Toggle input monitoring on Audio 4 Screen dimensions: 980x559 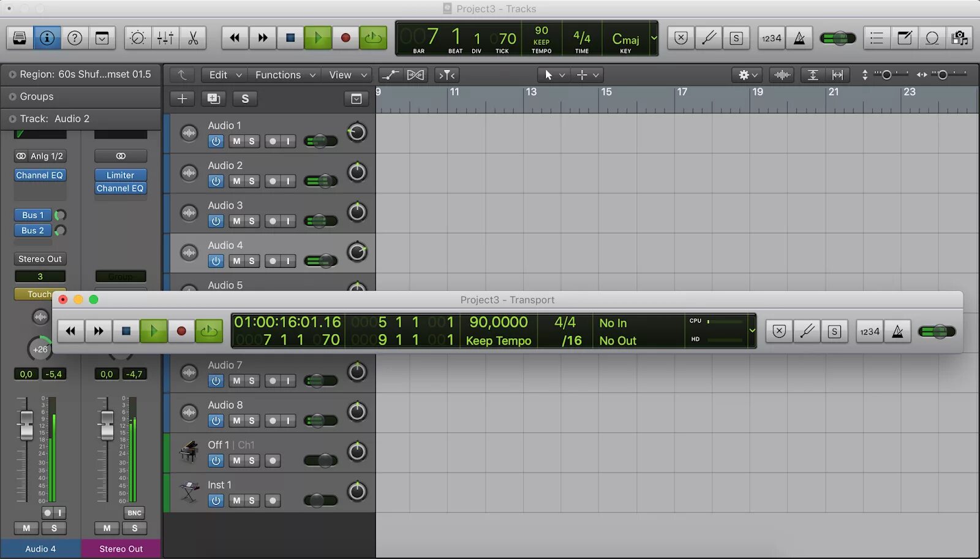click(x=288, y=260)
